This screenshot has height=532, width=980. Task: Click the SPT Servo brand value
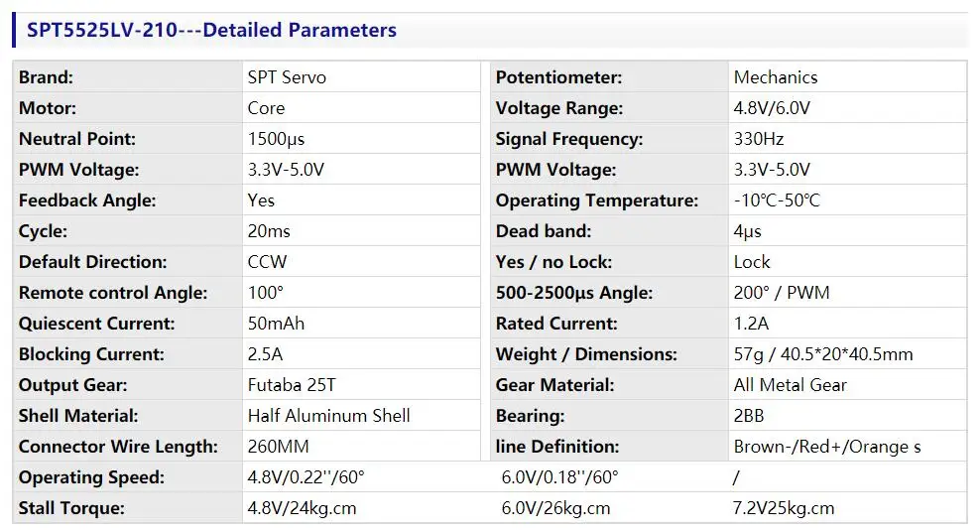point(287,76)
